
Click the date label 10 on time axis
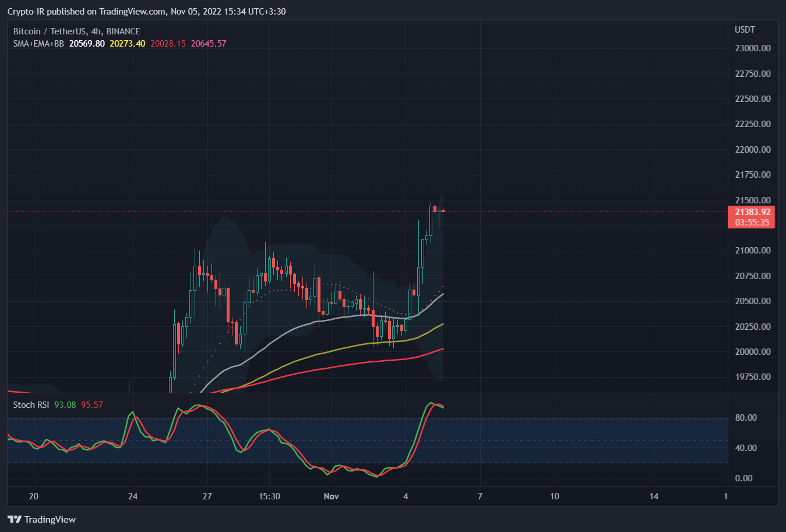(x=555, y=496)
